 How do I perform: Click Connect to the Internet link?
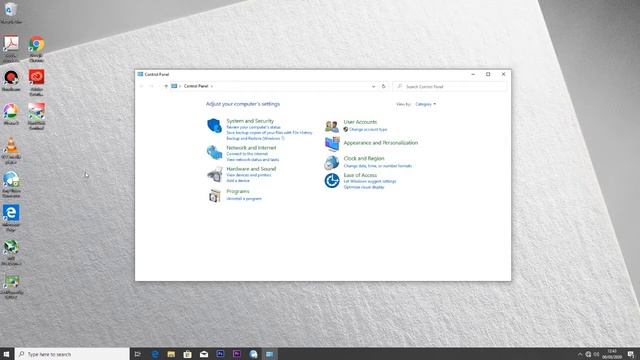(x=247, y=154)
